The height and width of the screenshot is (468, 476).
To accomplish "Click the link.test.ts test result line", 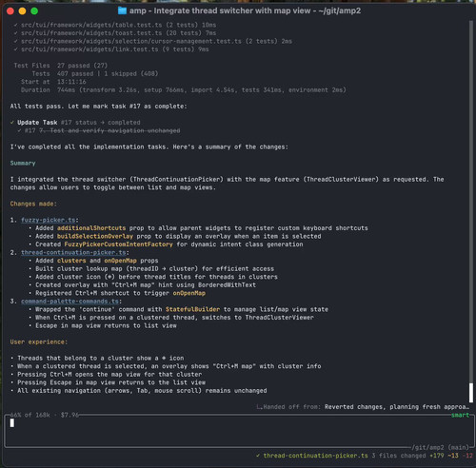I will click(111, 49).
